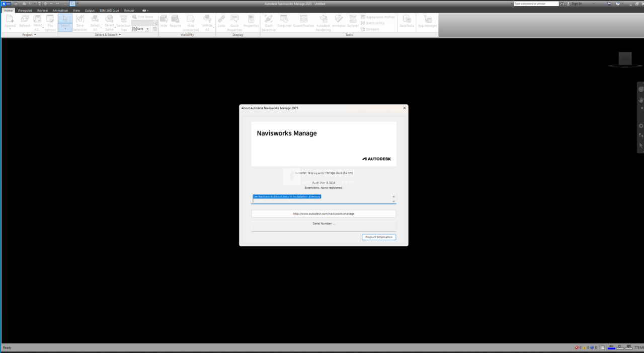This screenshot has height=353, width=644.
Task: Expand the Project panel dropdown arrow
Action: [35, 35]
